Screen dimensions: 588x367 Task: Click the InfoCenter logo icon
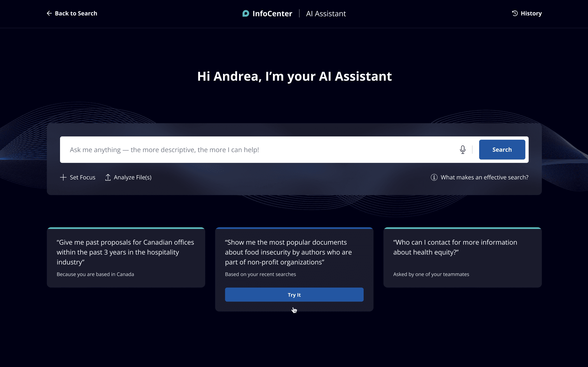tap(246, 13)
